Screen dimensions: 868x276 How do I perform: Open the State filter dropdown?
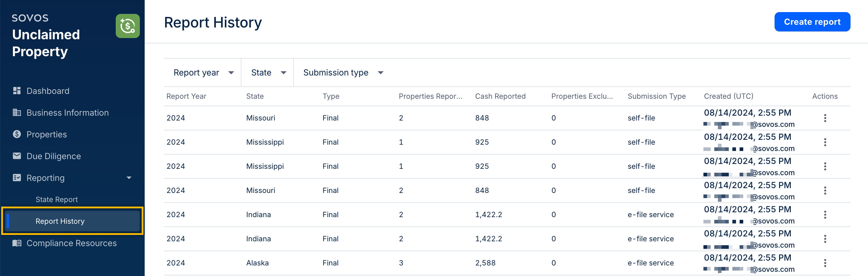pos(268,73)
